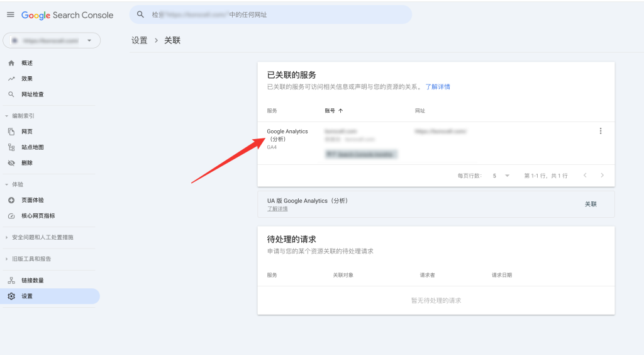Viewport: 644px width, 355px height.
Task: Click the ascending sort arrow next to 账号
Action: coord(340,111)
